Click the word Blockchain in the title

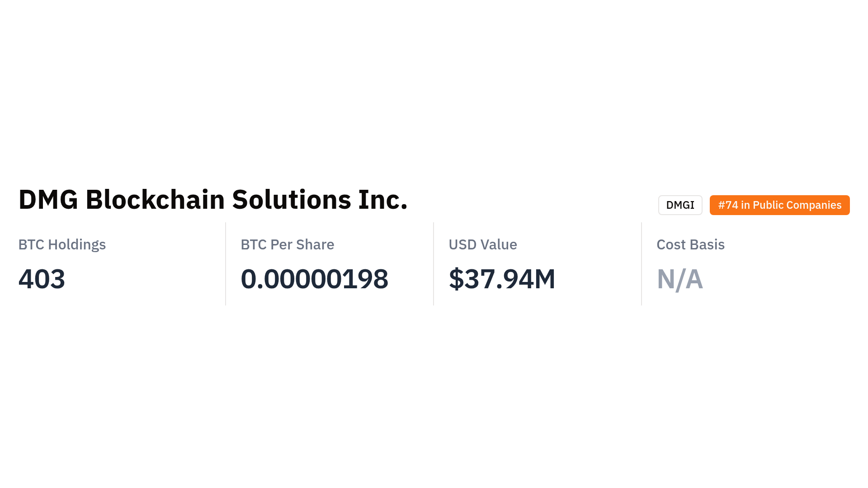(x=155, y=200)
